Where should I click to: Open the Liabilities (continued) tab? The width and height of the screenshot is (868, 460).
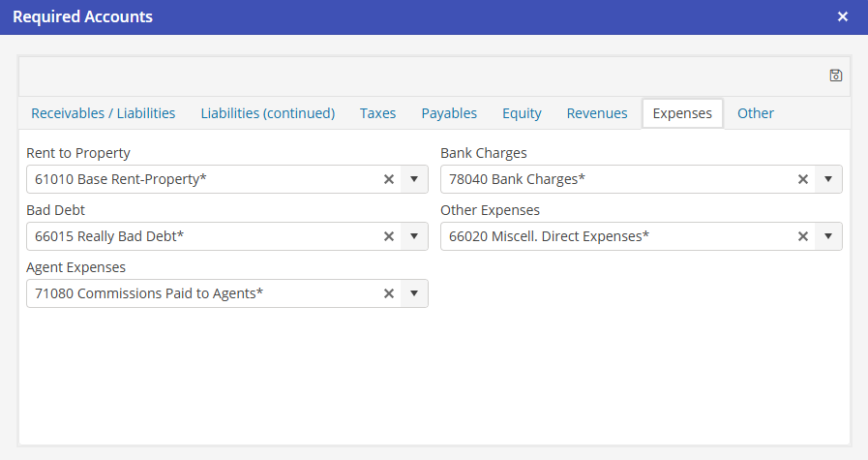268,113
